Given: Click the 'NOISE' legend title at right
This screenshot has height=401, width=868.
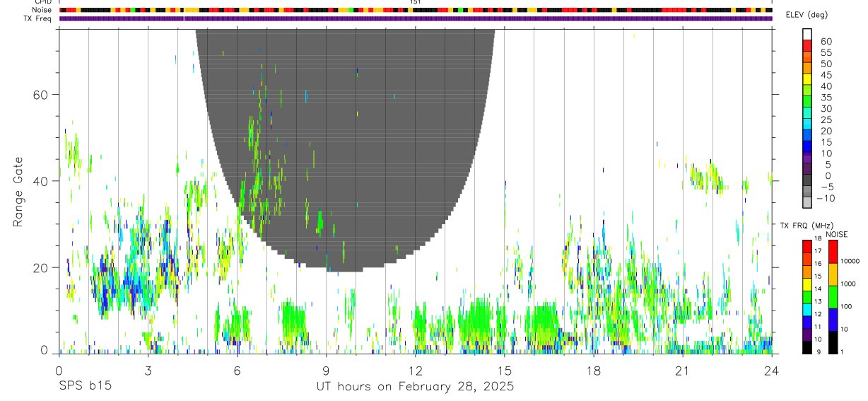Looking at the screenshot, I should (836, 234).
